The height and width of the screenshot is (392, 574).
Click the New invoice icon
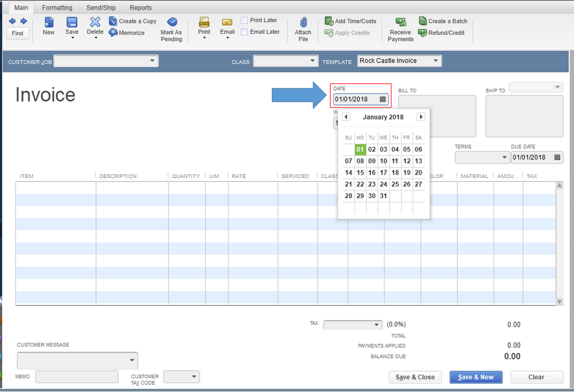click(49, 22)
